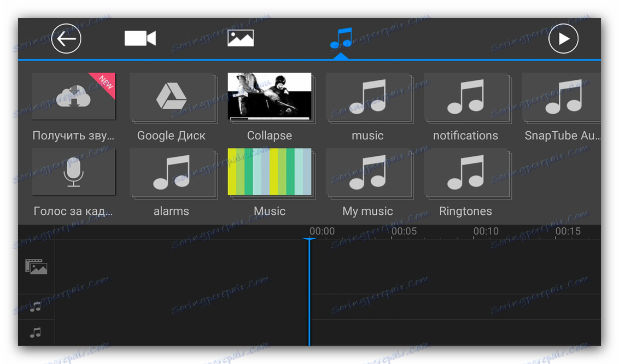Select the second audio track icon
Viewport: 619px width, 364px height.
tap(36, 333)
